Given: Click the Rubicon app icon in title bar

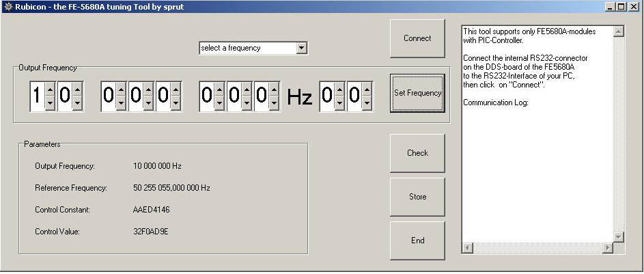Looking at the screenshot, I should (8, 6).
